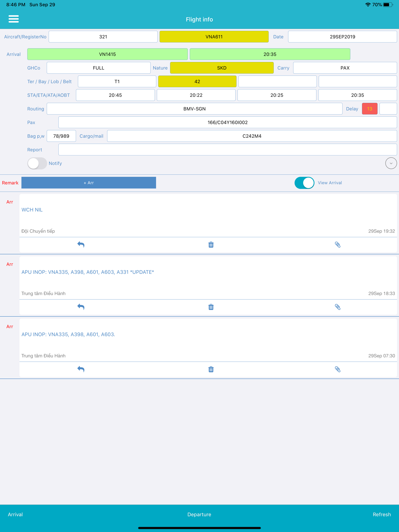Screen dimensions: 399x532
Task: Reply to the 07:30 APU INOP remark
Action: click(x=81, y=369)
